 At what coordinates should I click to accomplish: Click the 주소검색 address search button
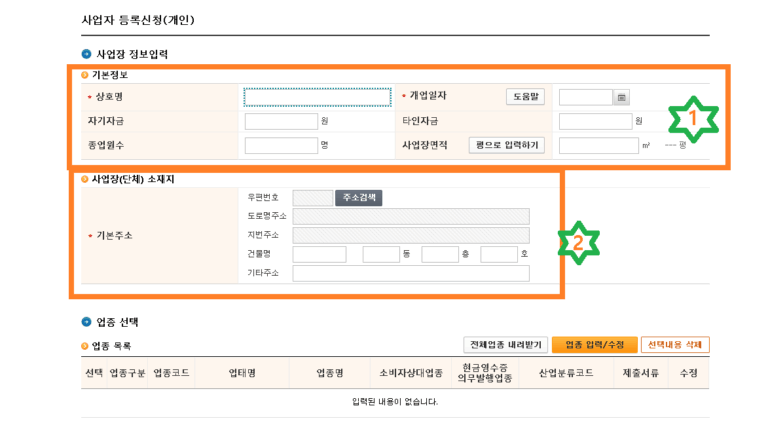(x=358, y=198)
